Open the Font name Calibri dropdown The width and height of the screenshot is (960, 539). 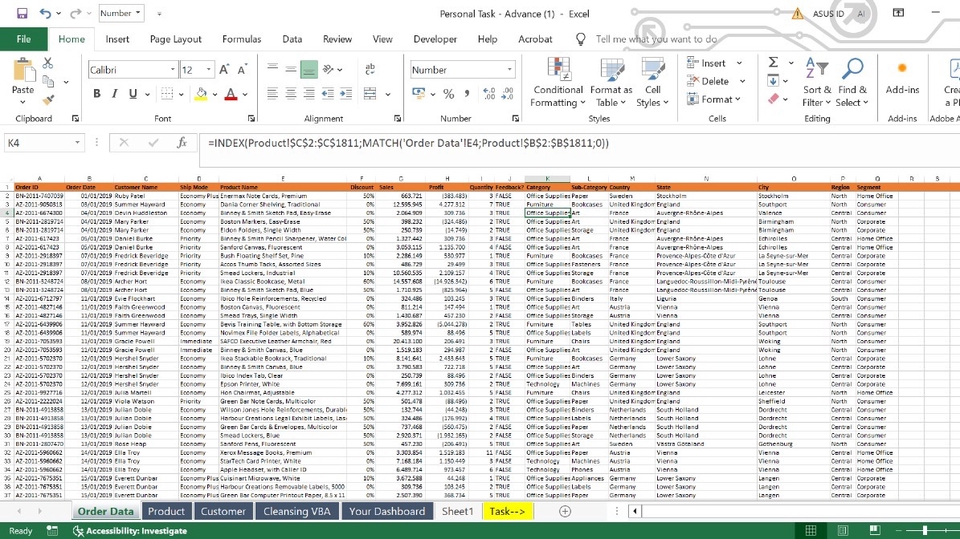(x=172, y=70)
